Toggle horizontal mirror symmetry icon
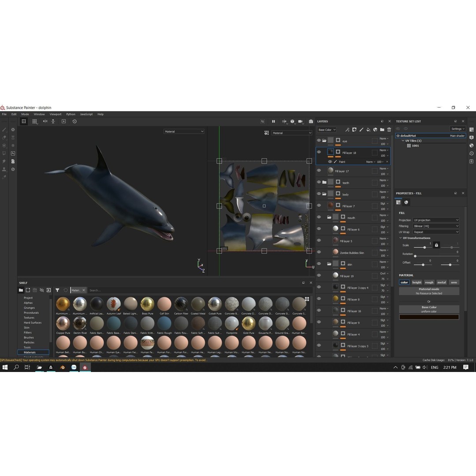 click(45, 122)
